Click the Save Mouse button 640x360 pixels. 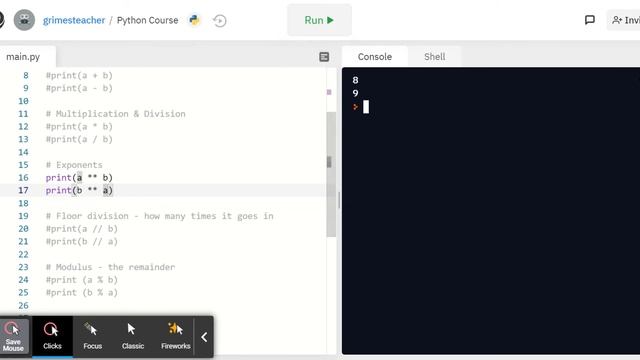coord(13,336)
